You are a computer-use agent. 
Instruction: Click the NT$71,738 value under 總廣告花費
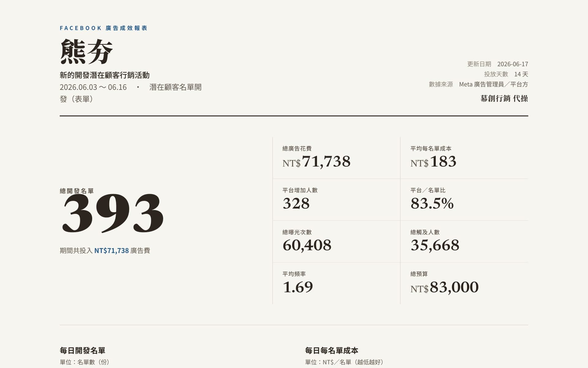(x=316, y=162)
